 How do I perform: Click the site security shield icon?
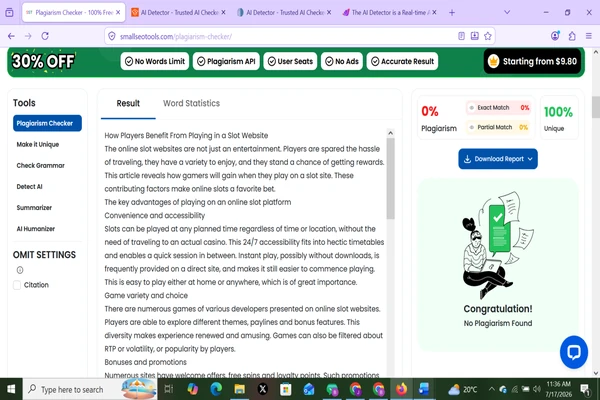(112, 36)
